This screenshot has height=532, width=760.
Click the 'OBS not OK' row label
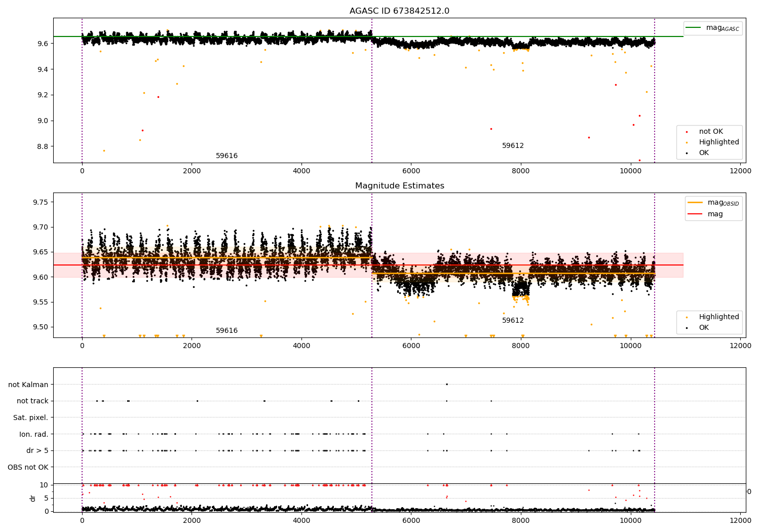(x=28, y=467)
